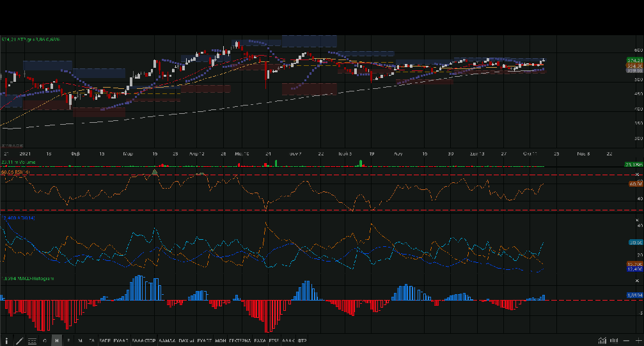This screenshot has height=346, width=644.
Task: Close the RSI indicator panel
Action: click(x=637, y=174)
